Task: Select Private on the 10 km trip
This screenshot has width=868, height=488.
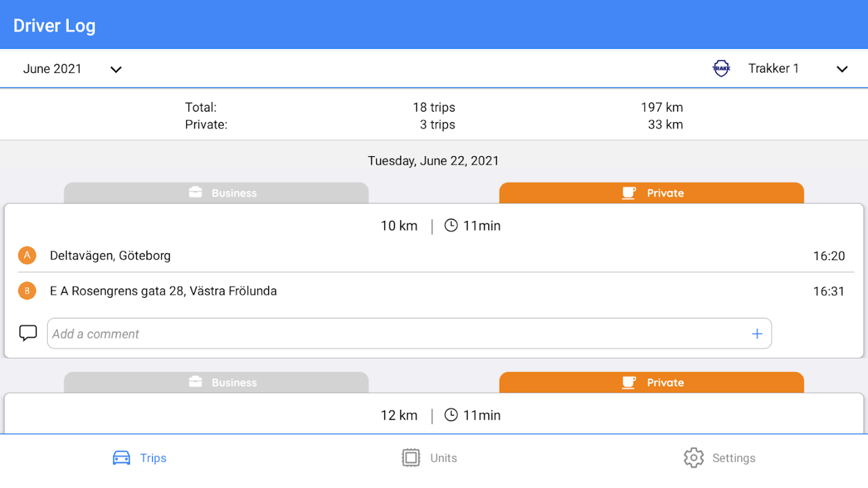Action: point(651,193)
